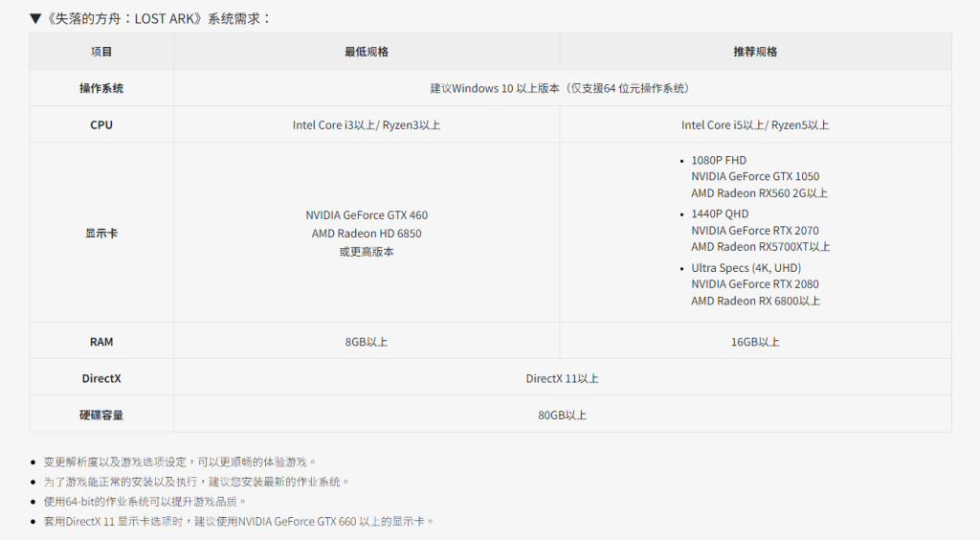Click the 80GB以上 cell

tap(562, 415)
